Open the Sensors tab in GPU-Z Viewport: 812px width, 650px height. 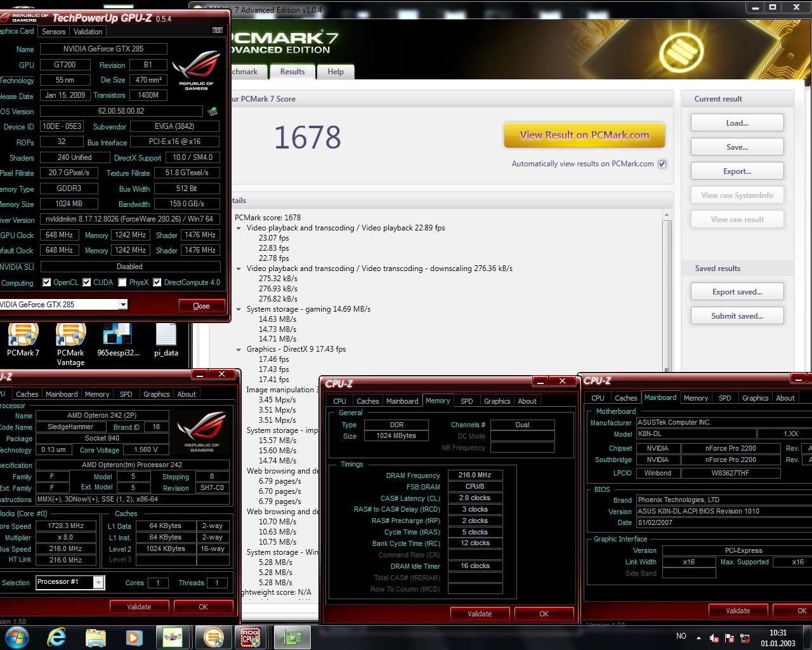(x=53, y=31)
